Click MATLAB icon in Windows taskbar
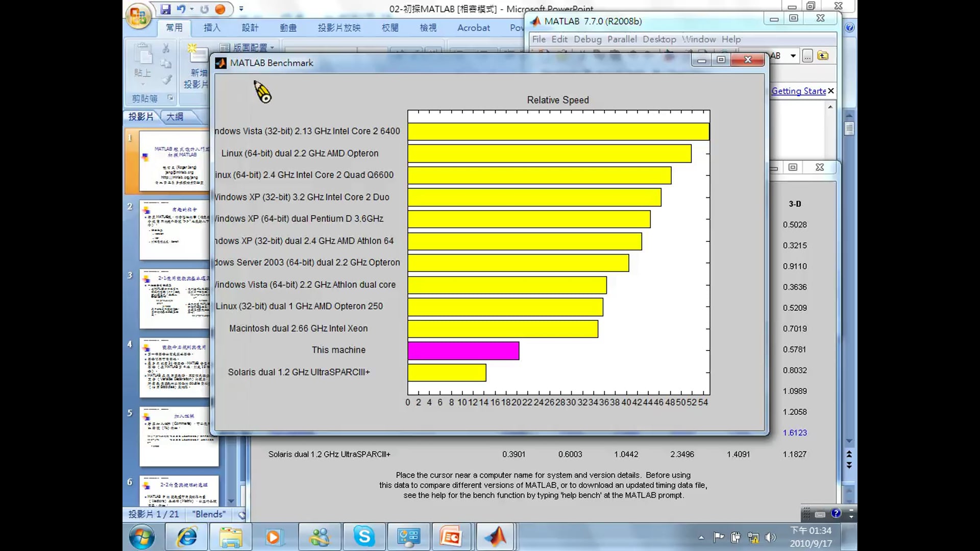The height and width of the screenshot is (551, 980). pyautogui.click(x=495, y=537)
